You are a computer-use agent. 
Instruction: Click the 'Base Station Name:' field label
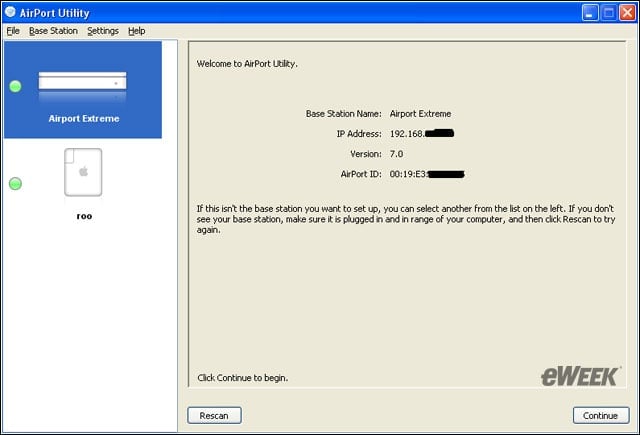point(344,114)
